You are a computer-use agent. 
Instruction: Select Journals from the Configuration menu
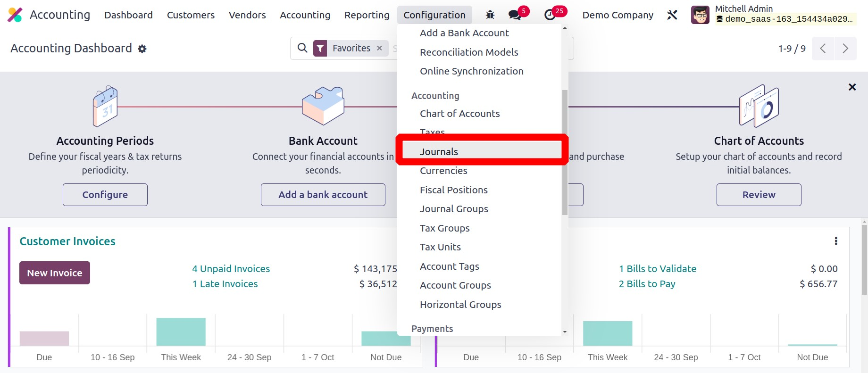coord(439,152)
